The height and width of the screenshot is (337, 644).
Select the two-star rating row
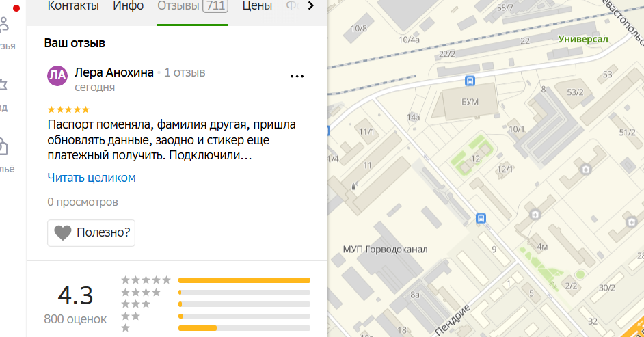click(x=215, y=316)
